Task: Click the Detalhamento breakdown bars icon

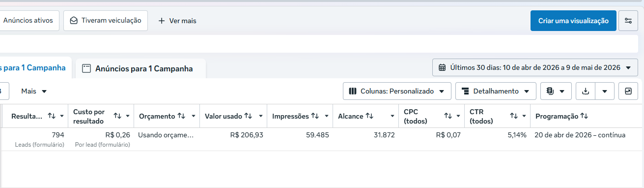Action: click(x=465, y=91)
